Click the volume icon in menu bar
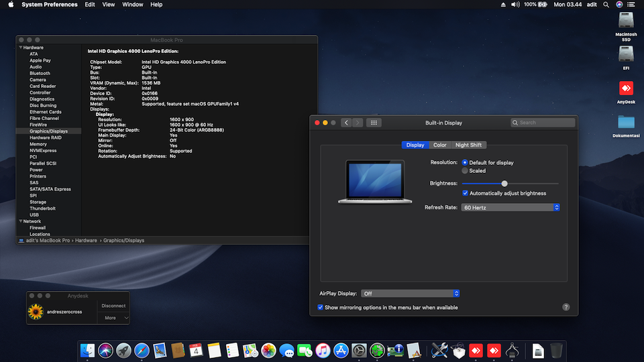Image resolution: width=644 pixels, height=362 pixels. (x=515, y=5)
